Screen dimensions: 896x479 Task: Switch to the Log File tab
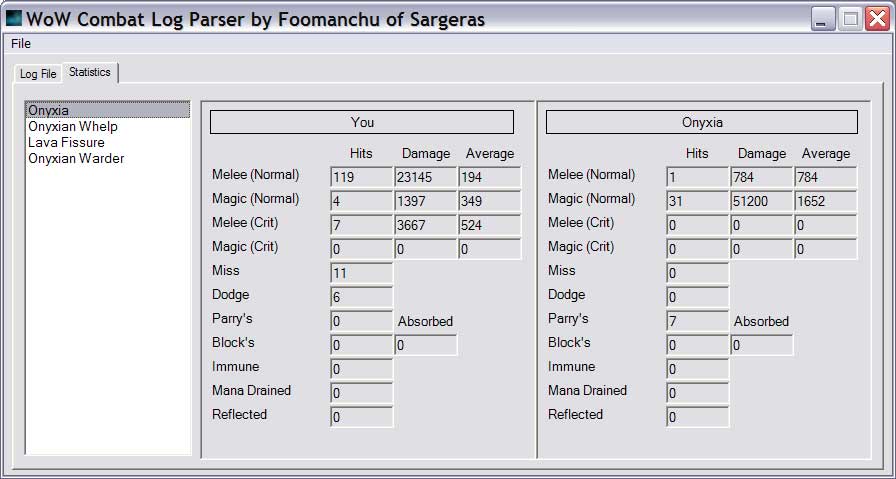coord(38,74)
